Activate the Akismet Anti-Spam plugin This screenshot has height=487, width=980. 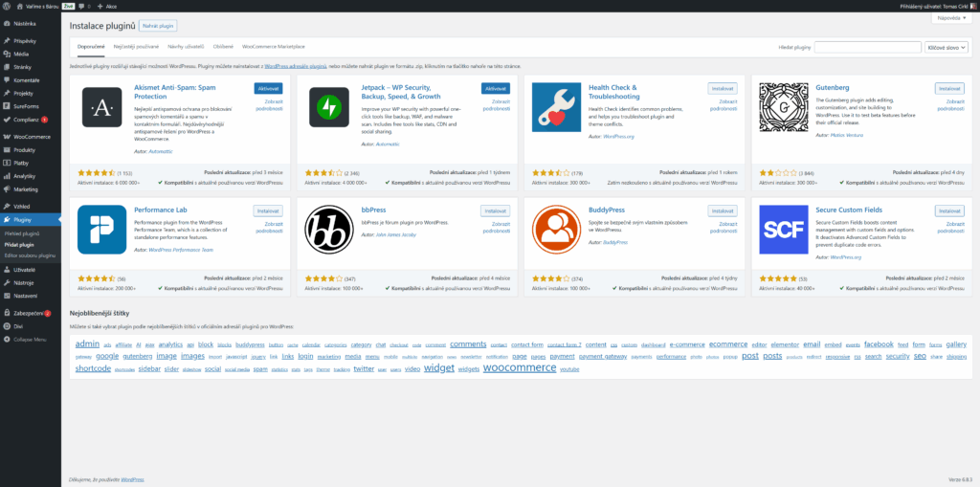pos(269,88)
